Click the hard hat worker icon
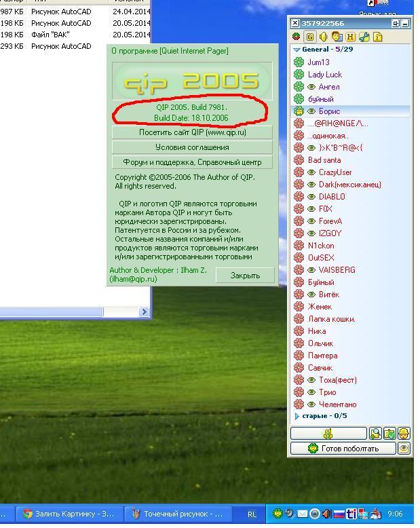 (404, 434)
